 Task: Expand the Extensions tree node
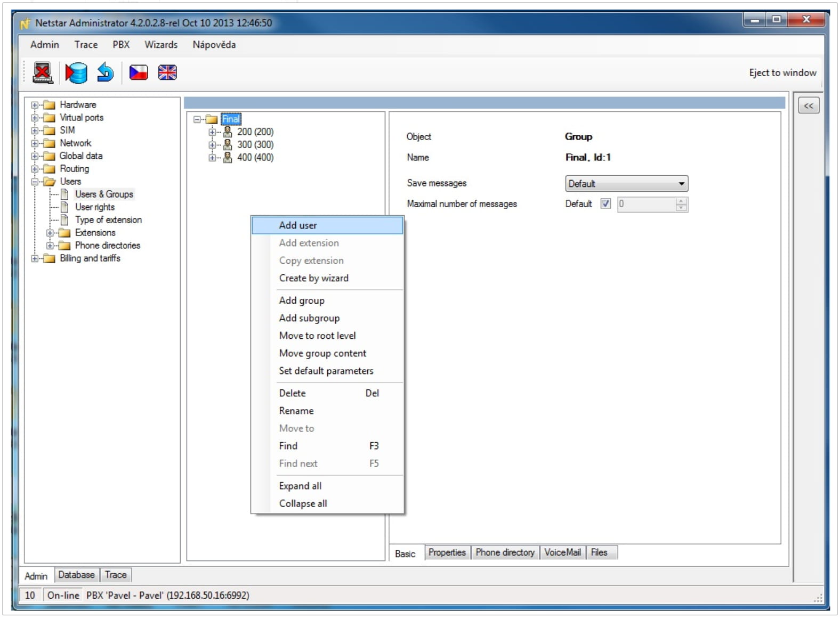(x=50, y=233)
